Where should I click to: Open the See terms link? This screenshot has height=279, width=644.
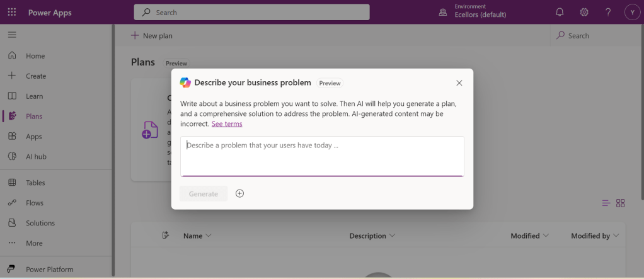click(227, 124)
